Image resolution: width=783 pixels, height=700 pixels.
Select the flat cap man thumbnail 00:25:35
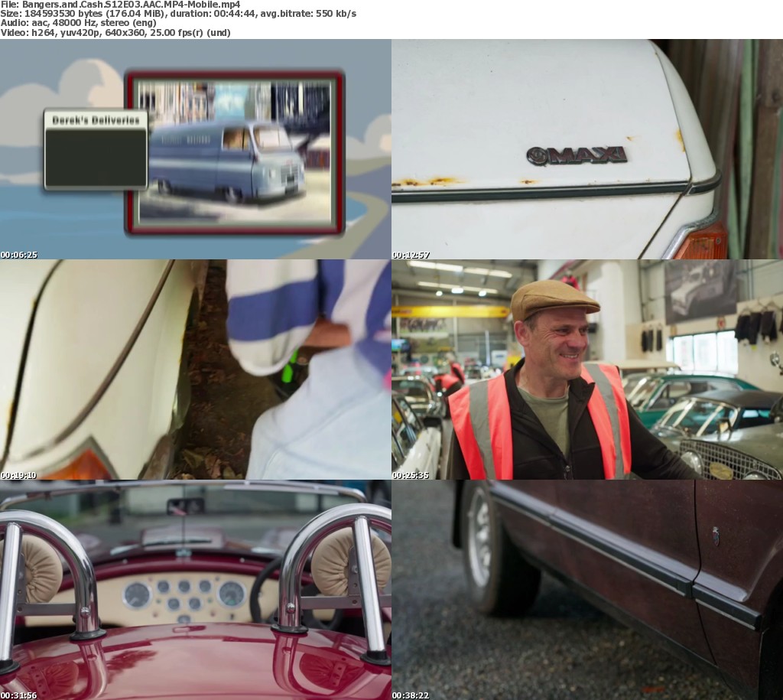coord(587,370)
